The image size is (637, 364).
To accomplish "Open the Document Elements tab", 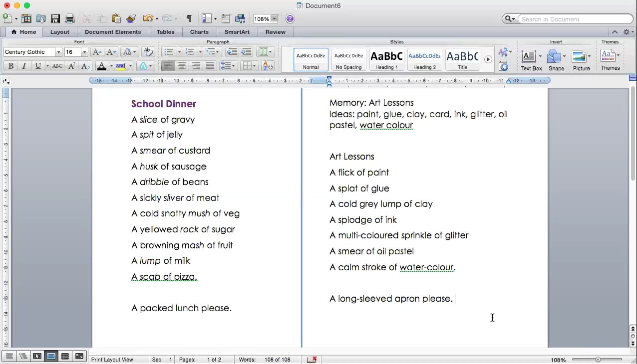I will [x=113, y=32].
